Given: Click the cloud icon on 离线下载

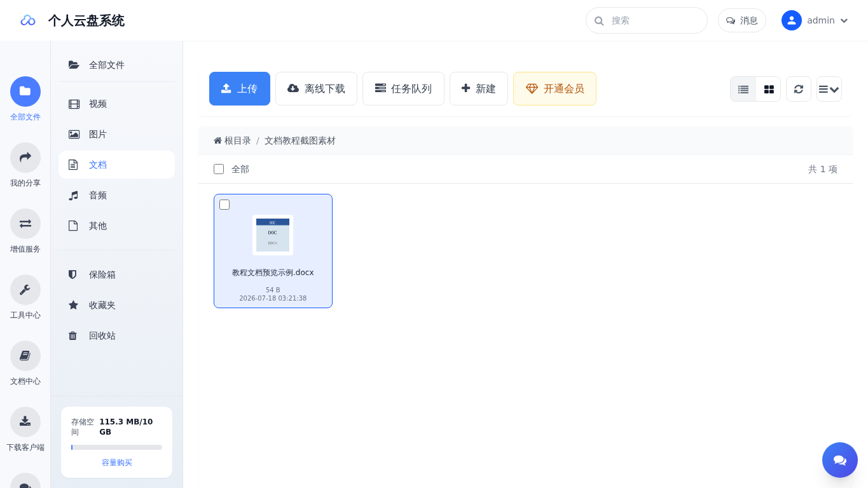Looking at the screenshot, I should pyautogui.click(x=293, y=88).
